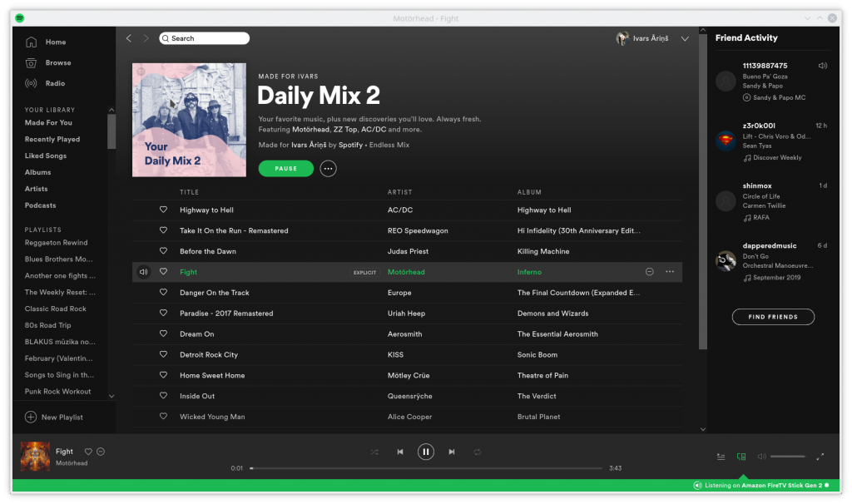Viewport: 852px width, 504px height.
Task: Open the Radio section
Action: pyautogui.click(x=45, y=83)
